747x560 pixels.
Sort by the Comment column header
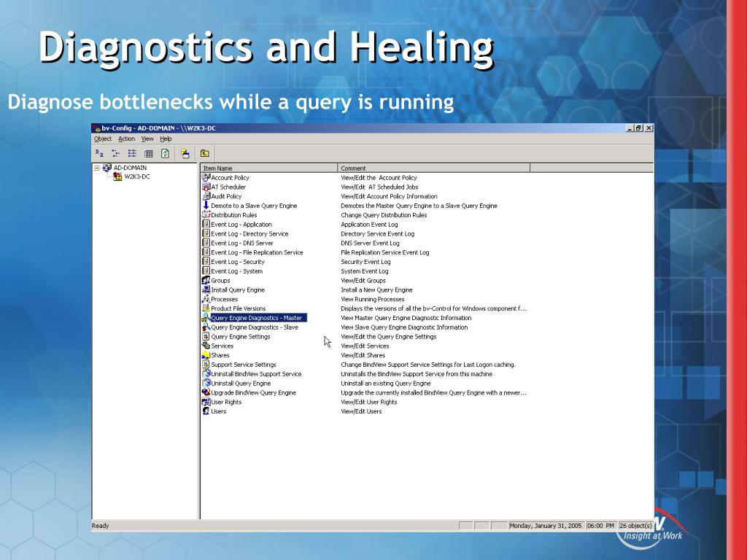(x=434, y=168)
